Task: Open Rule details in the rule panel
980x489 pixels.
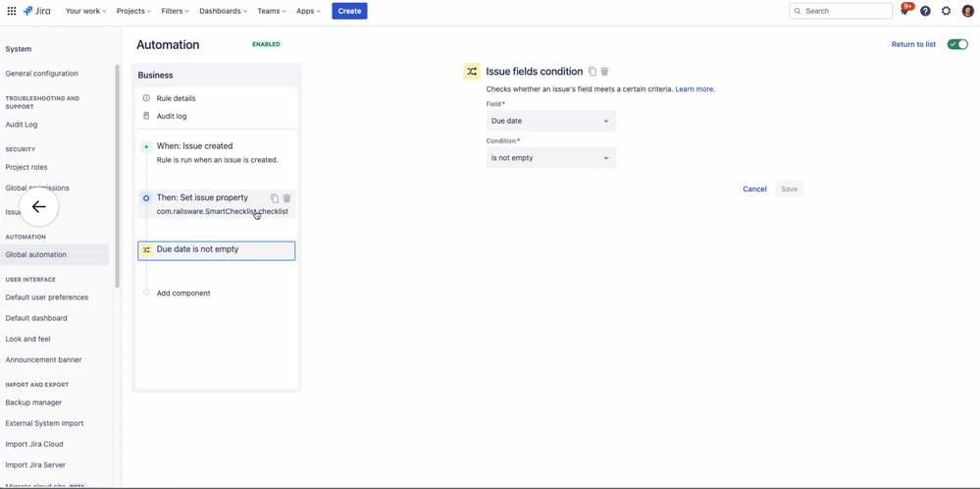Action: coord(176,98)
